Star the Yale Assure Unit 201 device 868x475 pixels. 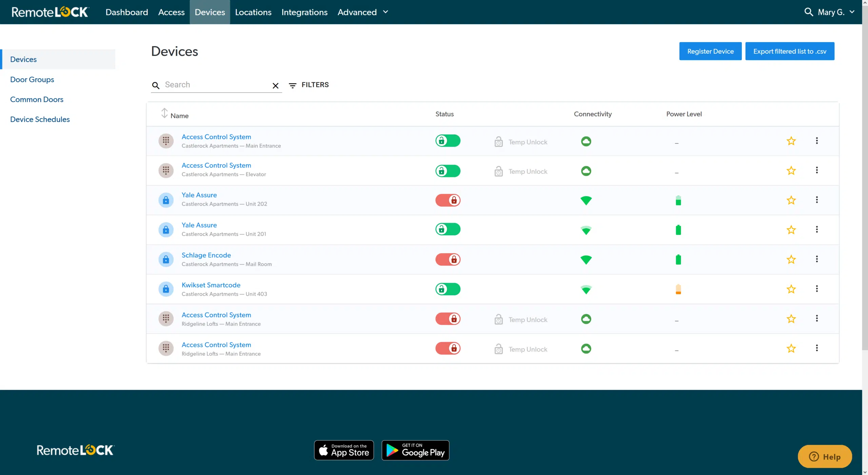click(x=791, y=230)
